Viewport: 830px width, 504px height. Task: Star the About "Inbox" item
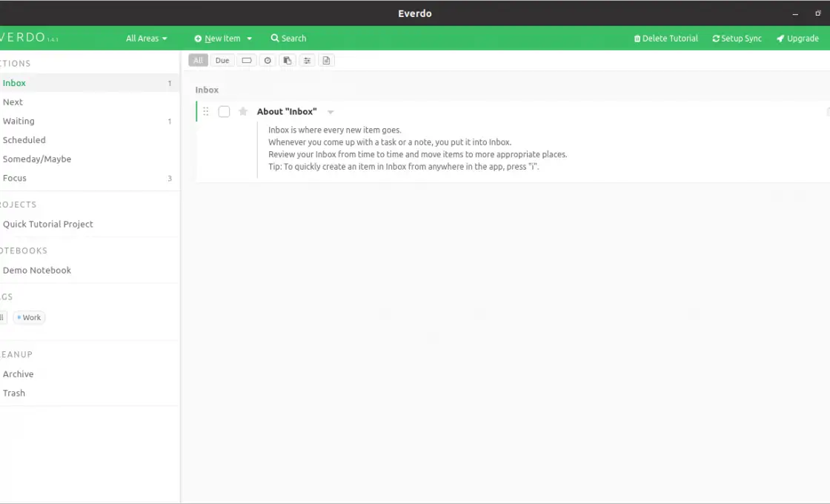[243, 111]
